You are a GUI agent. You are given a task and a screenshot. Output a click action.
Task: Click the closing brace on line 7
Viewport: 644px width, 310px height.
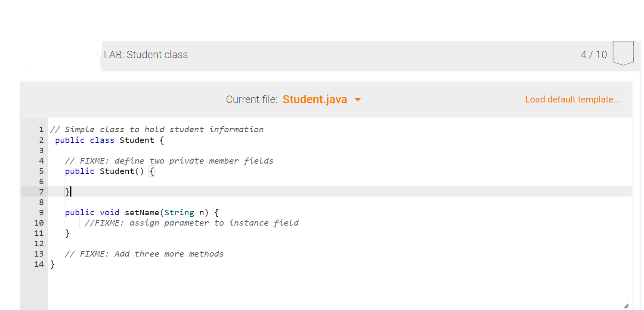pos(68,192)
